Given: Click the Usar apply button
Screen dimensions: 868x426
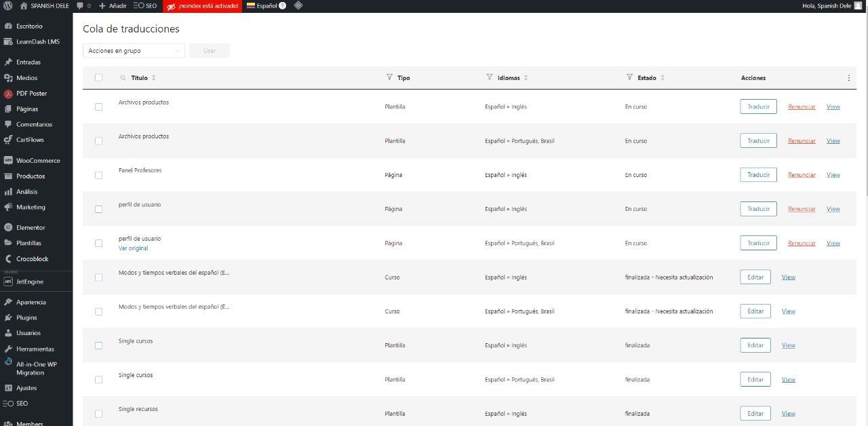Looking at the screenshot, I should 210,51.
